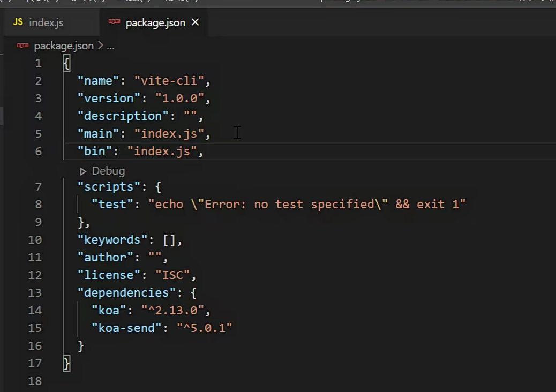
Task: Click the JS icon on index.js tab
Action: pos(18,22)
